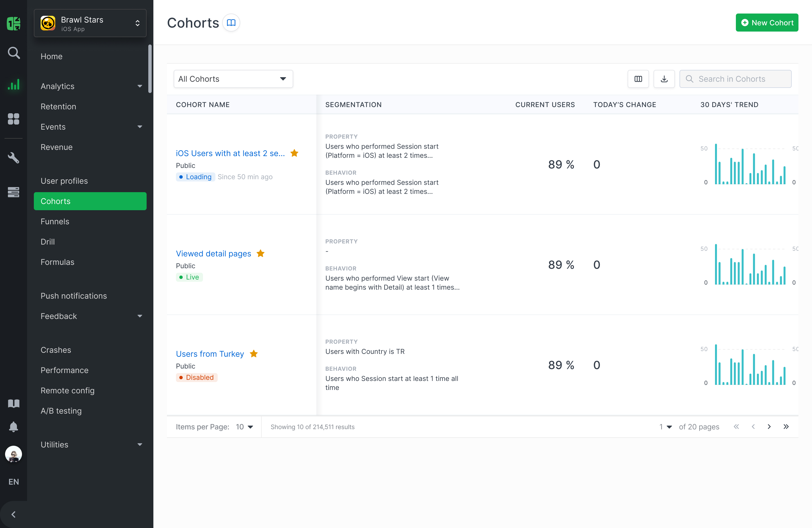The image size is (812, 528).
Task: Open the Brawl Stars app switcher
Action: pyautogui.click(x=90, y=23)
